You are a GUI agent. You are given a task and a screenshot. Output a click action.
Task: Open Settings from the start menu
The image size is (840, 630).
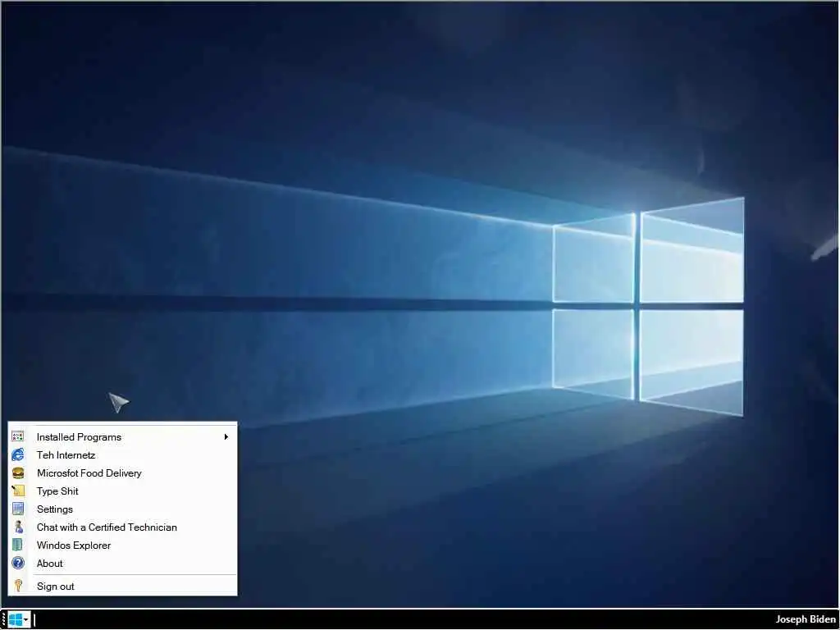(x=123, y=509)
